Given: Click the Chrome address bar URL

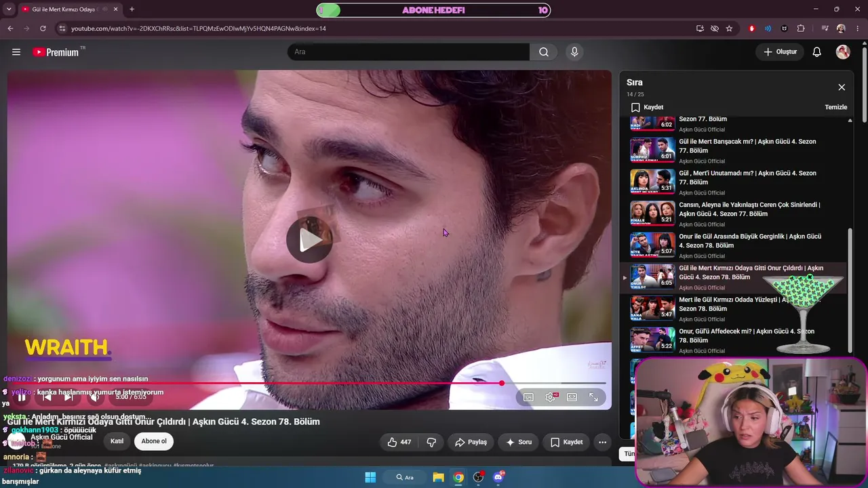Looking at the screenshot, I should [199, 28].
